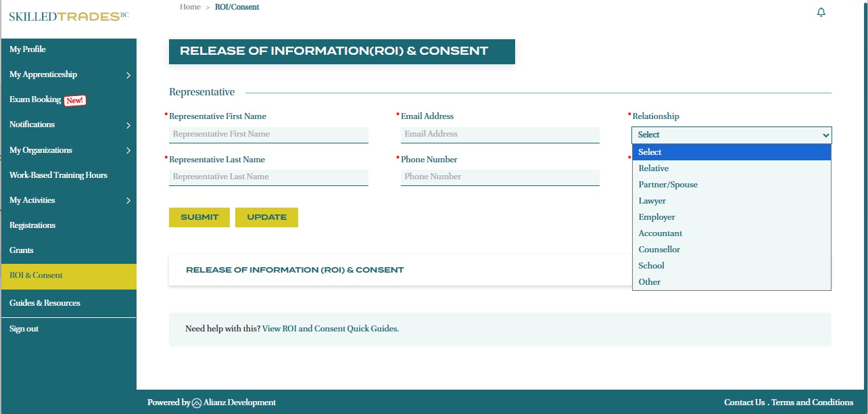Click the Skilled Trades BC logo
The image size is (868, 414).
click(x=68, y=16)
